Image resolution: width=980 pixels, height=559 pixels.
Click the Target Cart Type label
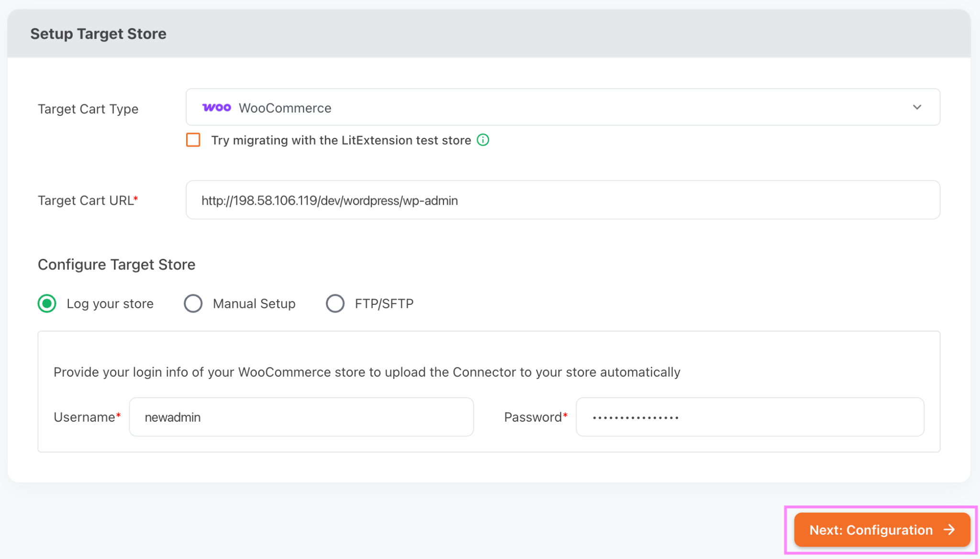(88, 109)
